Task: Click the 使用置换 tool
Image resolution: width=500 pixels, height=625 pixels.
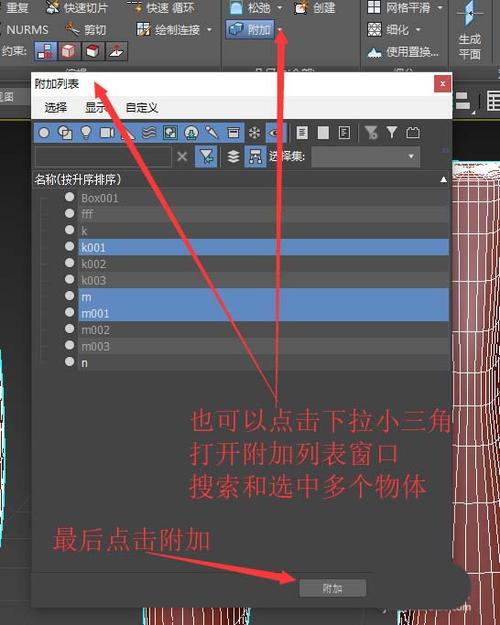Action: point(403,52)
